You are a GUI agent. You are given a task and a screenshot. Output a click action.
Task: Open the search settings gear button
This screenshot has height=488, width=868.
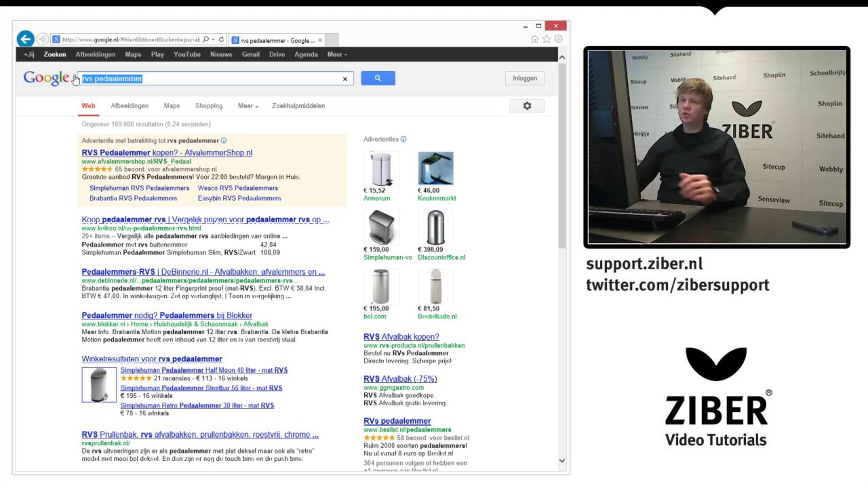527,106
